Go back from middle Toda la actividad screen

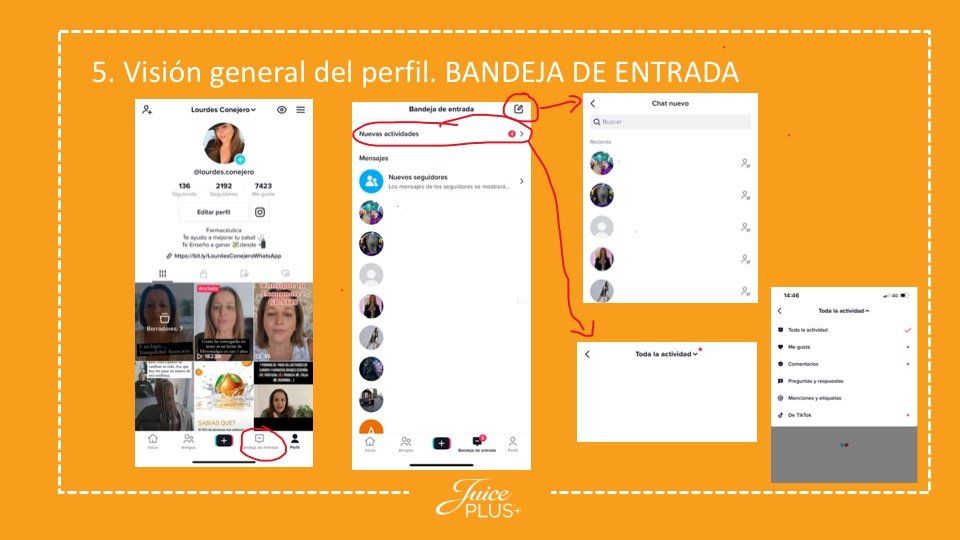[587, 354]
